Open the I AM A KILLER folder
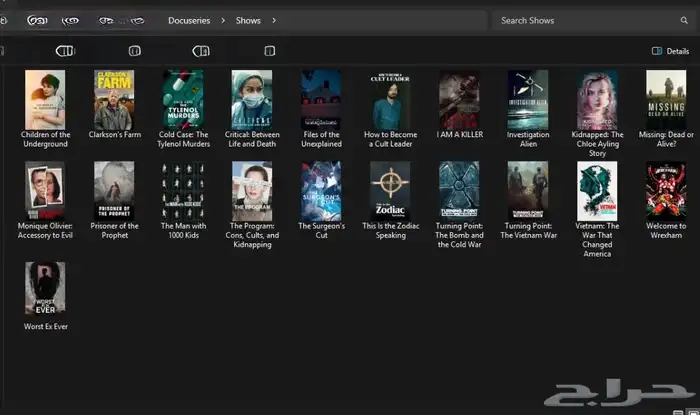 coord(459,104)
